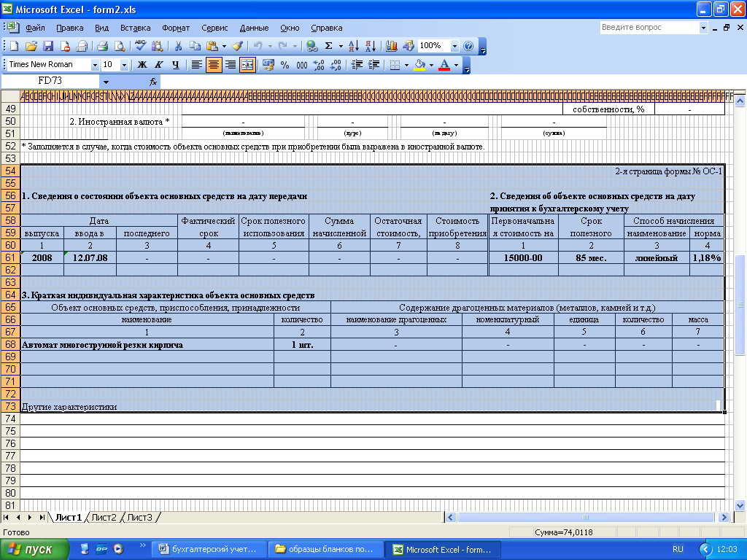Open the Формат menu

tap(176, 28)
